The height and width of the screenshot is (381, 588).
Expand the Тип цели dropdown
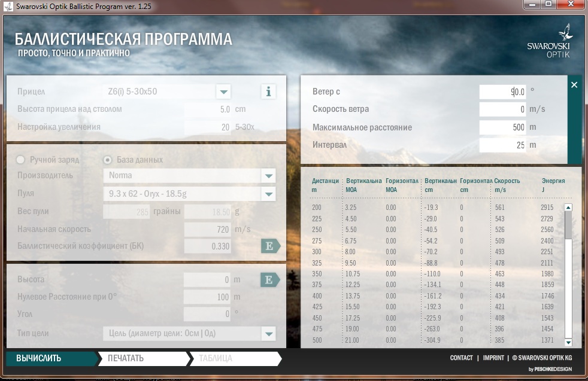[268, 334]
